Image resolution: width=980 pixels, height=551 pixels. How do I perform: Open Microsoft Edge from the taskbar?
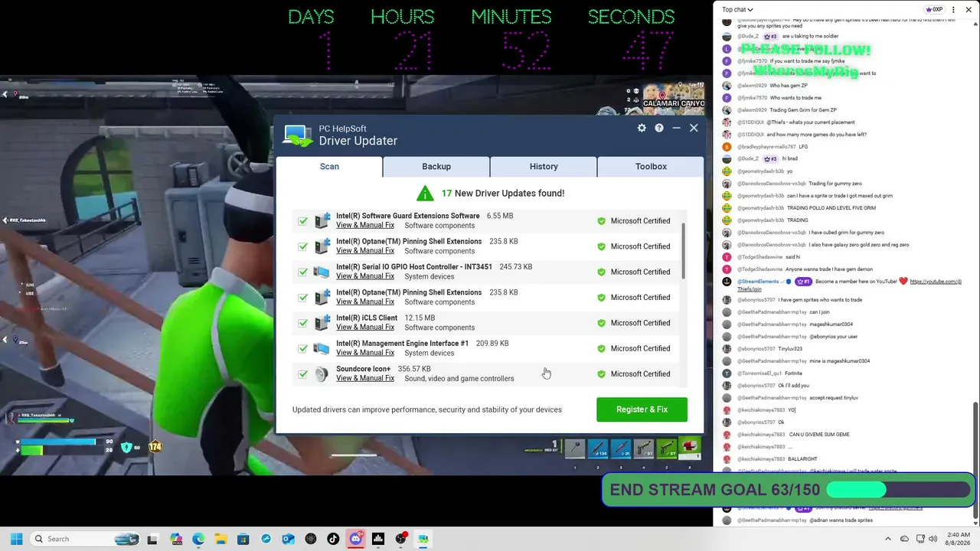pyautogui.click(x=198, y=539)
